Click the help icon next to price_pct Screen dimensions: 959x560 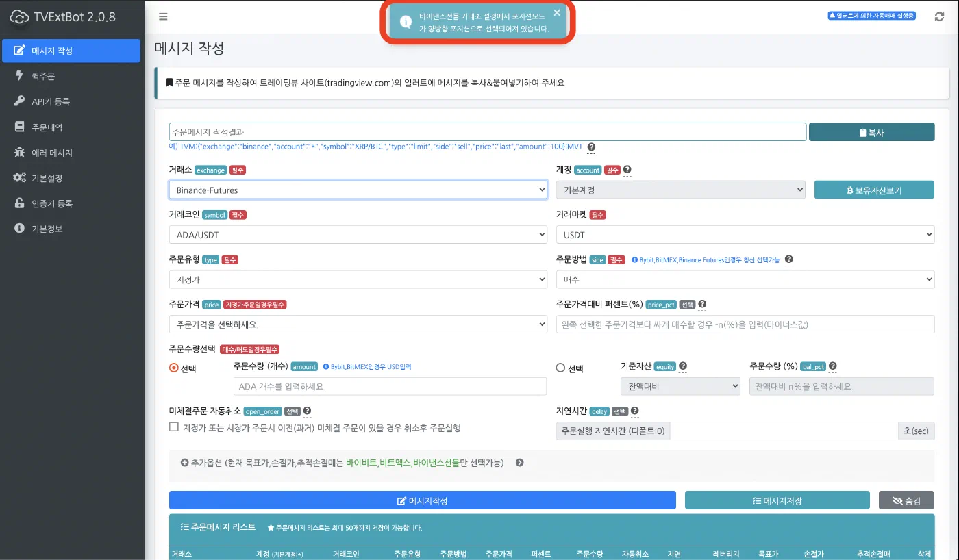702,304
